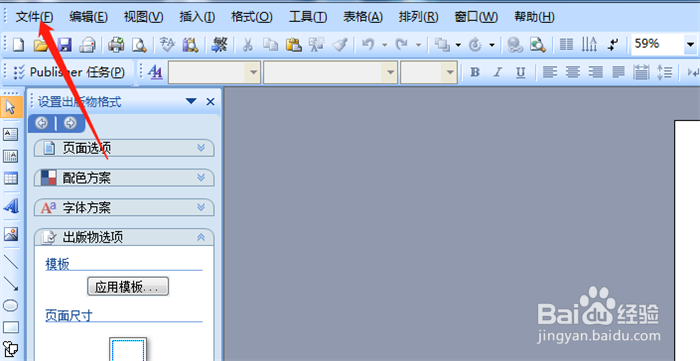Select the Line drawing tool
700x361 pixels.
click(11, 262)
